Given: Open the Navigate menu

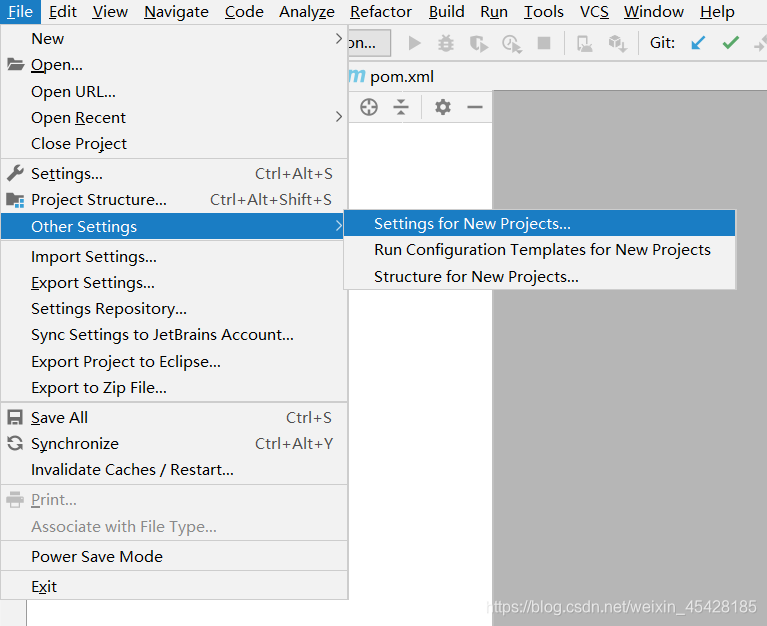Looking at the screenshot, I should click(176, 12).
